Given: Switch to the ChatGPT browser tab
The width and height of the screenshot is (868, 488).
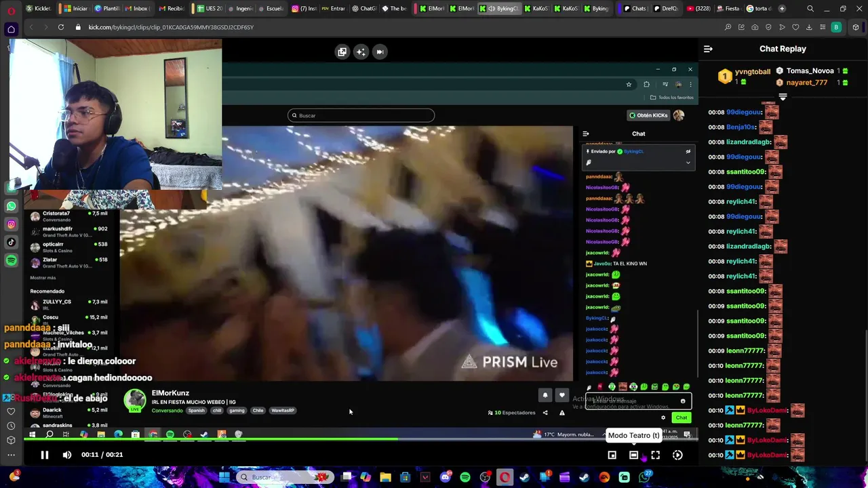Looking at the screenshot, I should point(364,9).
